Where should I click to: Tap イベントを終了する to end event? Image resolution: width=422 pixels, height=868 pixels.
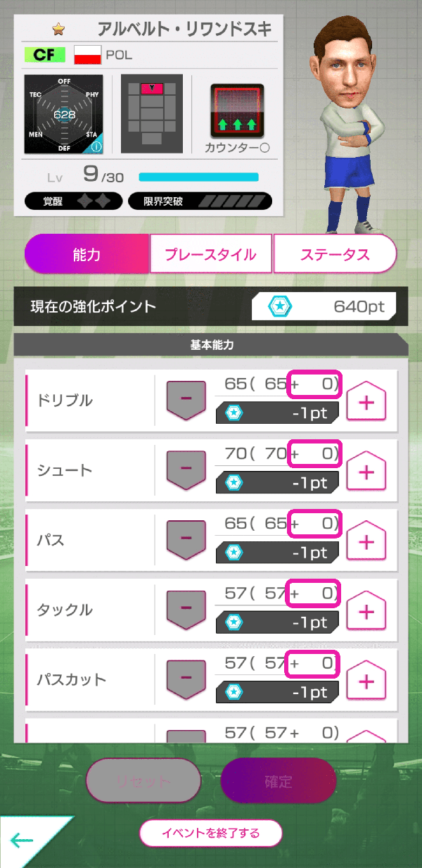[x=211, y=833]
